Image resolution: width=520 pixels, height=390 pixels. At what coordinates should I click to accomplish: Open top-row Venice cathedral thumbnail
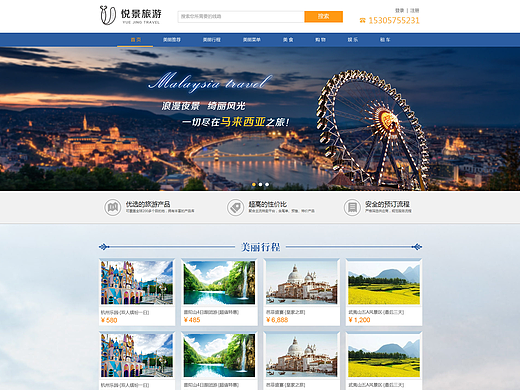(x=302, y=283)
